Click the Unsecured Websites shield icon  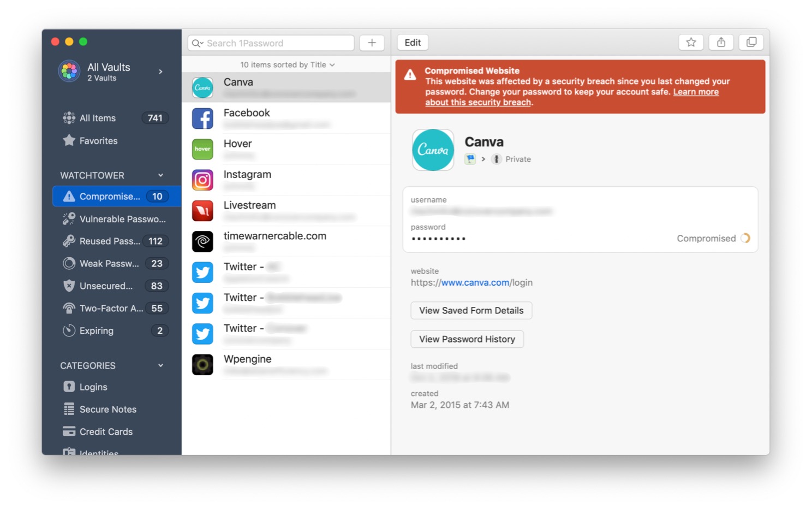69,286
